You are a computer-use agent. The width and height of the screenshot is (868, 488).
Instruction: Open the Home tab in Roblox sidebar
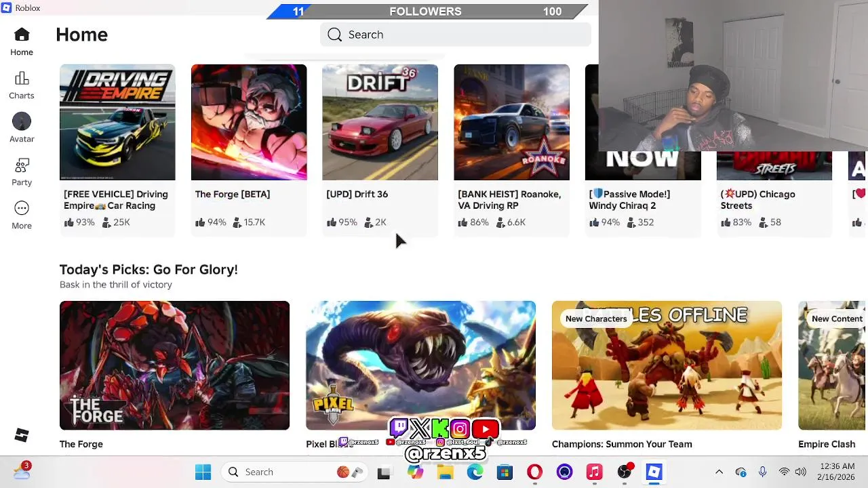click(x=22, y=41)
